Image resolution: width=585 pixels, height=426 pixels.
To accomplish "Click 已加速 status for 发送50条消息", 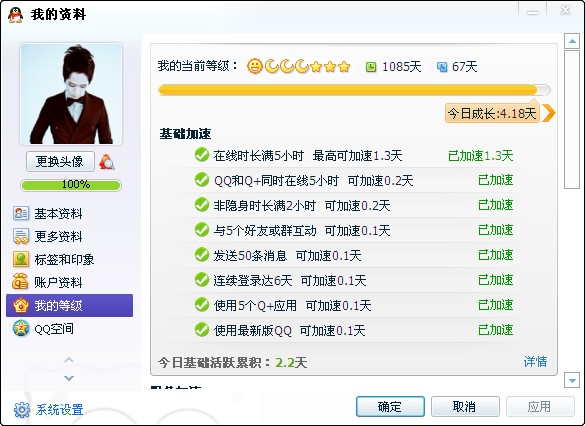I will pos(495,255).
